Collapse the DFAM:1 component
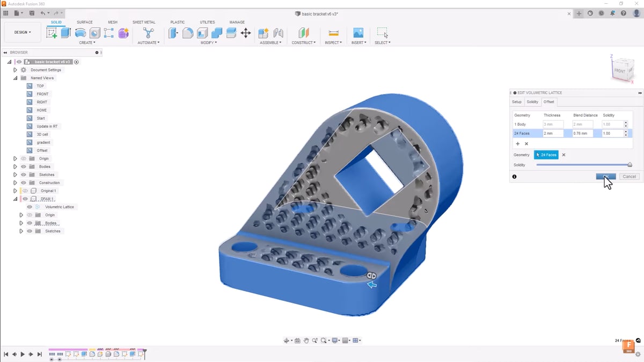The height and width of the screenshot is (362, 644). [x=15, y=199]
